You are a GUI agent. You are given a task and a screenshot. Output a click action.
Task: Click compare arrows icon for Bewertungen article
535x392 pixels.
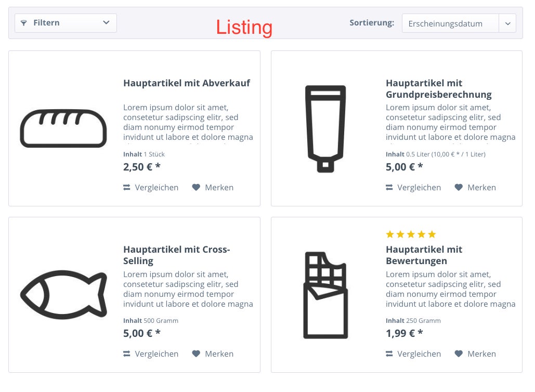389,354
